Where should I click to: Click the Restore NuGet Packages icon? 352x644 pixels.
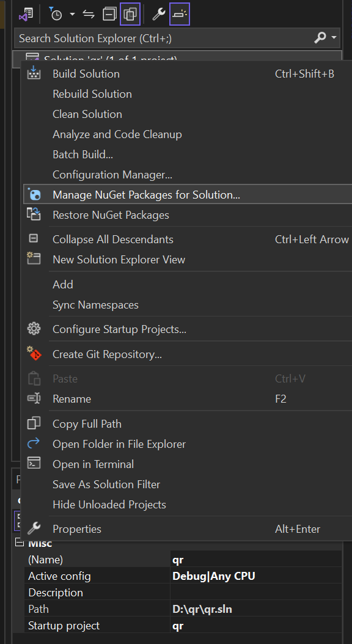coord(34,214)
